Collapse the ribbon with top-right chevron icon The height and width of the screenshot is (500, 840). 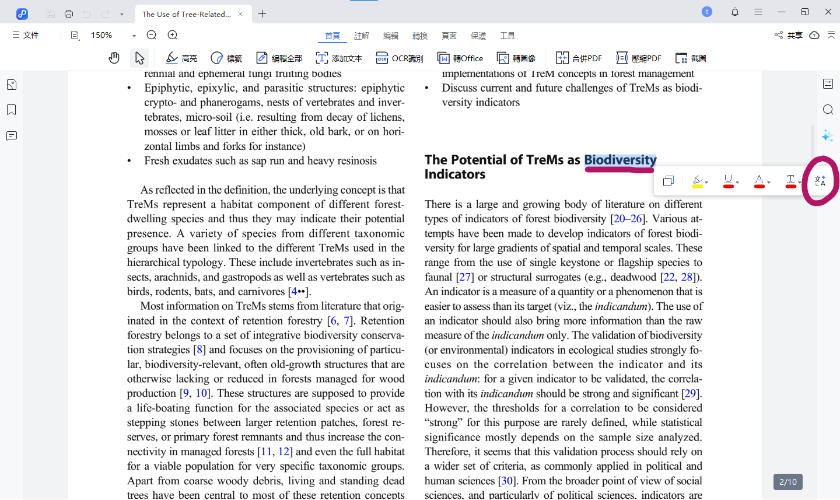pyautogui.click(x=831, y=35)
